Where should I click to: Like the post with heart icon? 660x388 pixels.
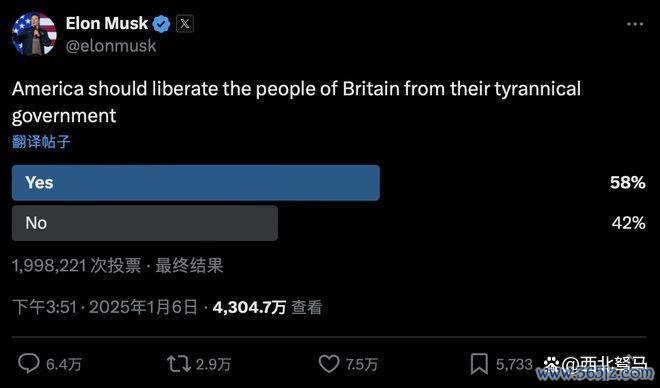(329, 364)
